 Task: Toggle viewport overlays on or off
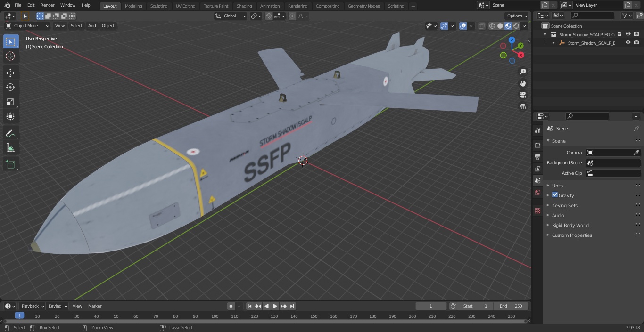[x=463, y=26]
